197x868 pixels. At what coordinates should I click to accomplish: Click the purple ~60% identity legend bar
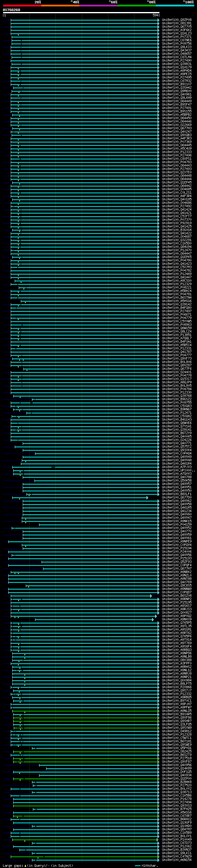point(99,6)
